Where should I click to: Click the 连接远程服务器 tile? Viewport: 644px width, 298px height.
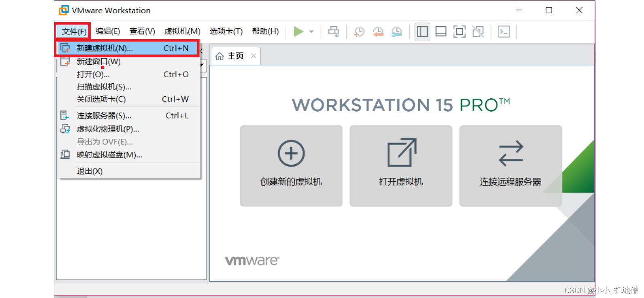[x=510, y=166]
